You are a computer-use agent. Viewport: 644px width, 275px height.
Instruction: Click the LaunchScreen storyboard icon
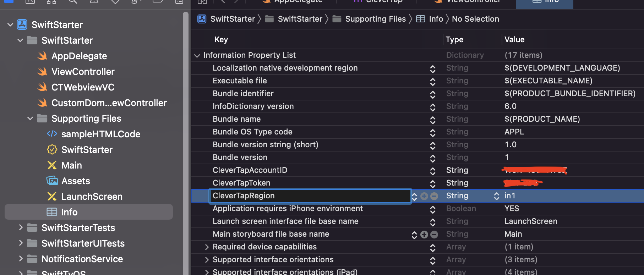[52, 196]
